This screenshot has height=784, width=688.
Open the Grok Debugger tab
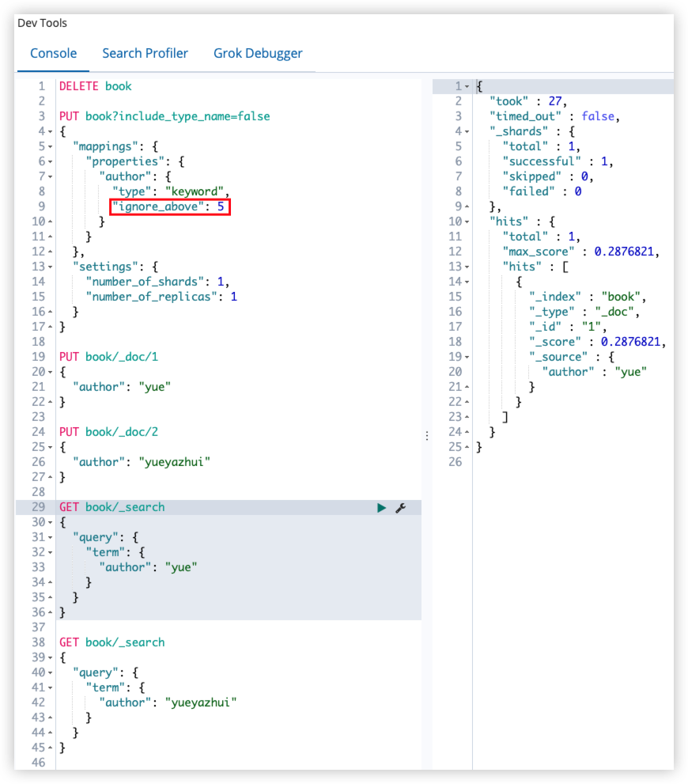coord(258,53)
